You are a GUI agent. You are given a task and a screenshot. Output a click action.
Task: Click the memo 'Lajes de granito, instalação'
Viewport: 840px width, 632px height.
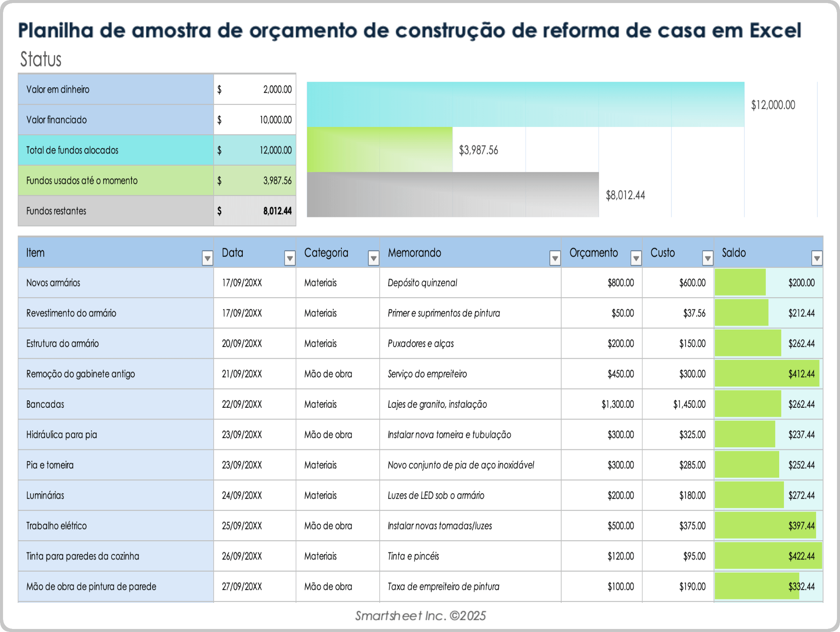(437, 405)
